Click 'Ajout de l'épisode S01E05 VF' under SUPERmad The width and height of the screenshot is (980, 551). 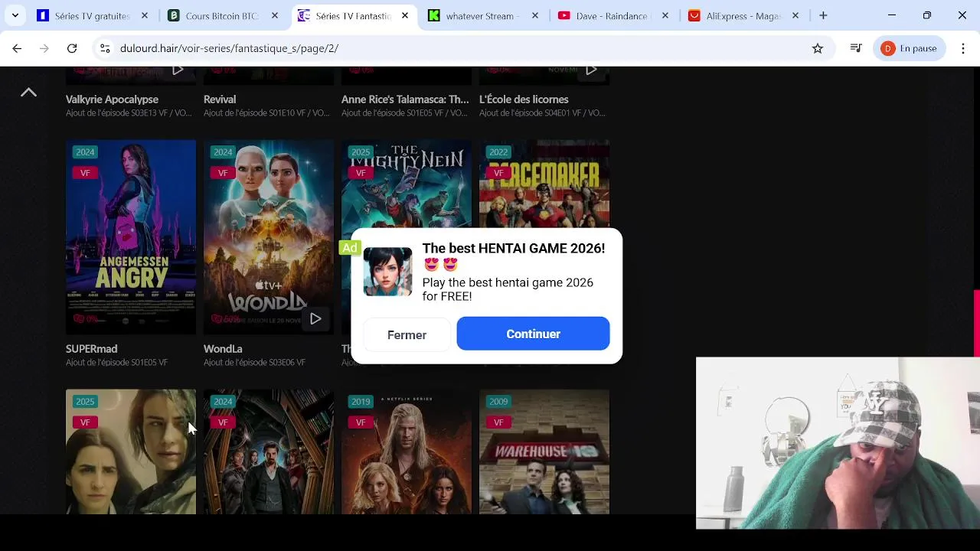tap(116, 363)
